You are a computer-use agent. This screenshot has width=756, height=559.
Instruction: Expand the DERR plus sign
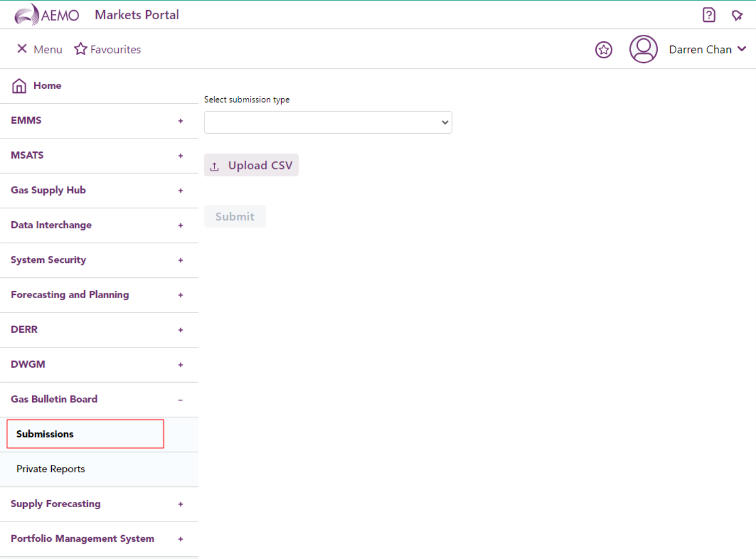[181, 330]
